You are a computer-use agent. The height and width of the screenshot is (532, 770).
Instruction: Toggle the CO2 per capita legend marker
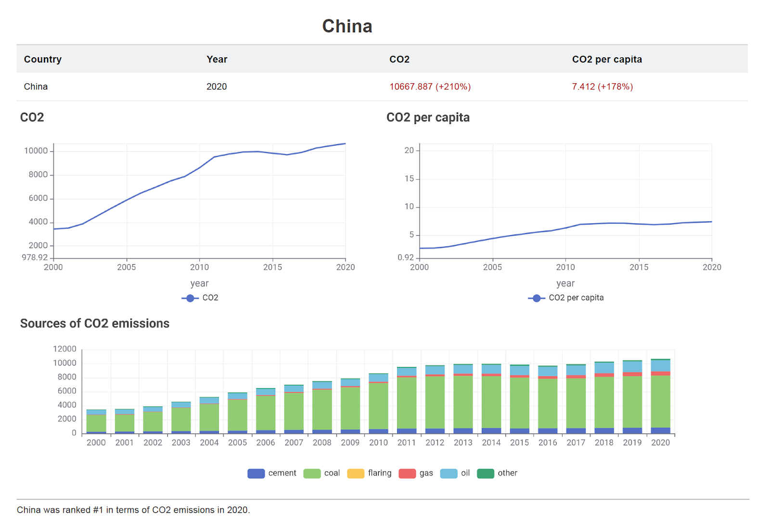coord(537,298)
